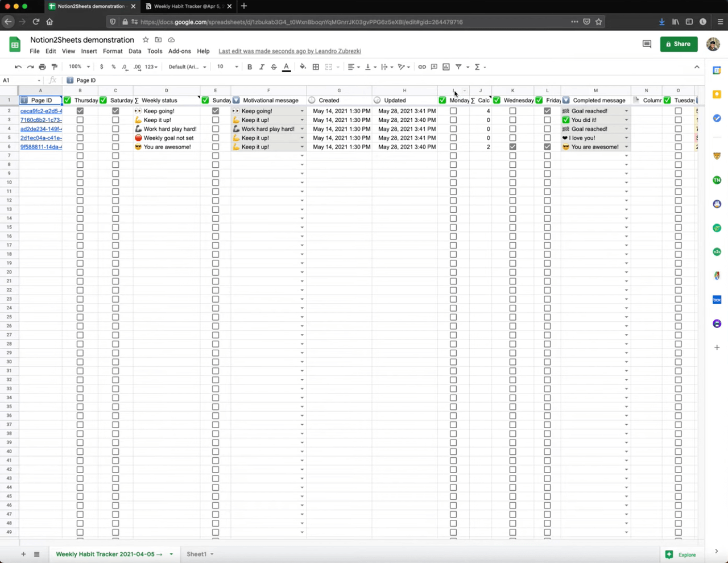Open the All sheets list icon
The width and height of the screenshot is (728, 563).
[x=36, y=554]
